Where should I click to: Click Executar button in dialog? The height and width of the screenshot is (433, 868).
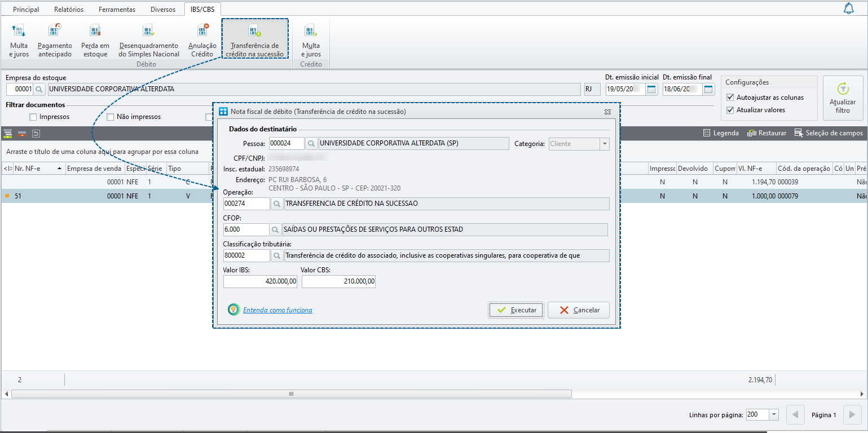click(x=516, y=310)
